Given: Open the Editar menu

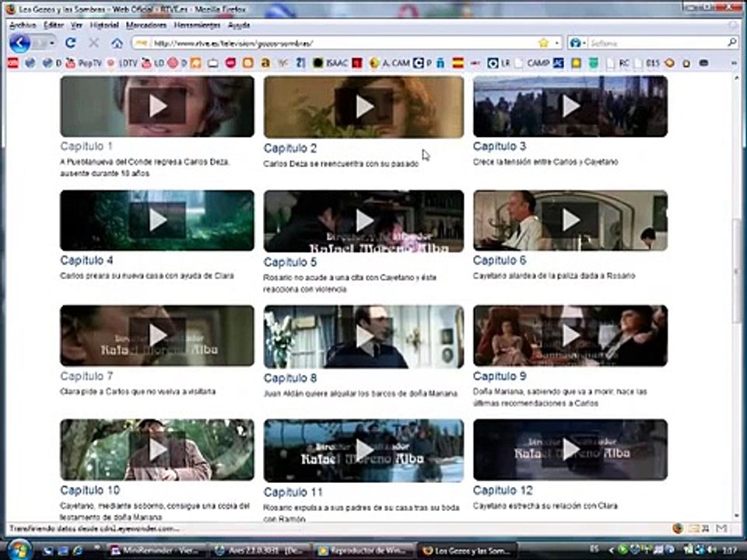Looking at the screenshot, I should point(54,25).
